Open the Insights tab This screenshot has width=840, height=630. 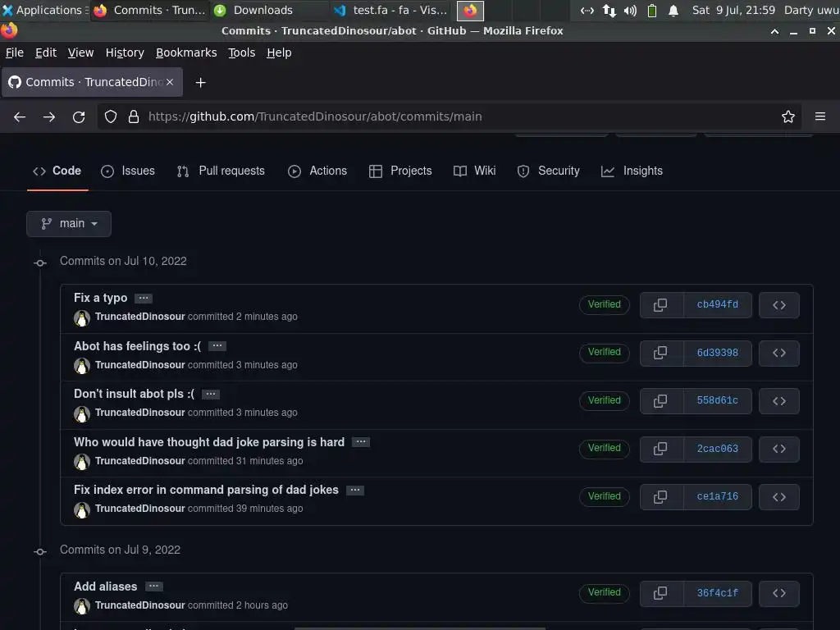tap(632, 171)
